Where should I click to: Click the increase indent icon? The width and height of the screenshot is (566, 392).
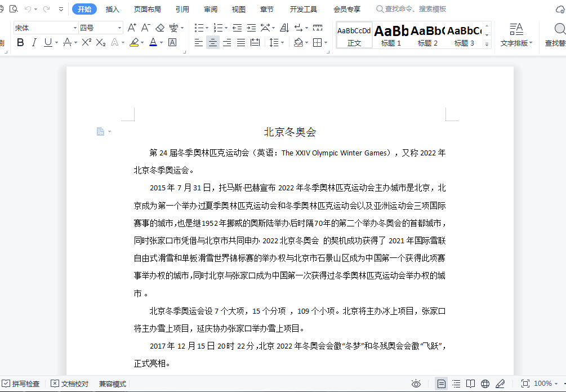click(x=251, y=28)
